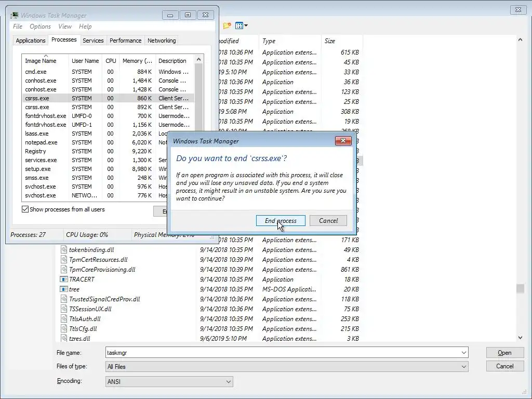Select the TRACERT application icon
Image resolution: width=532 pixels, height=399 pixels.
[64, 279]
